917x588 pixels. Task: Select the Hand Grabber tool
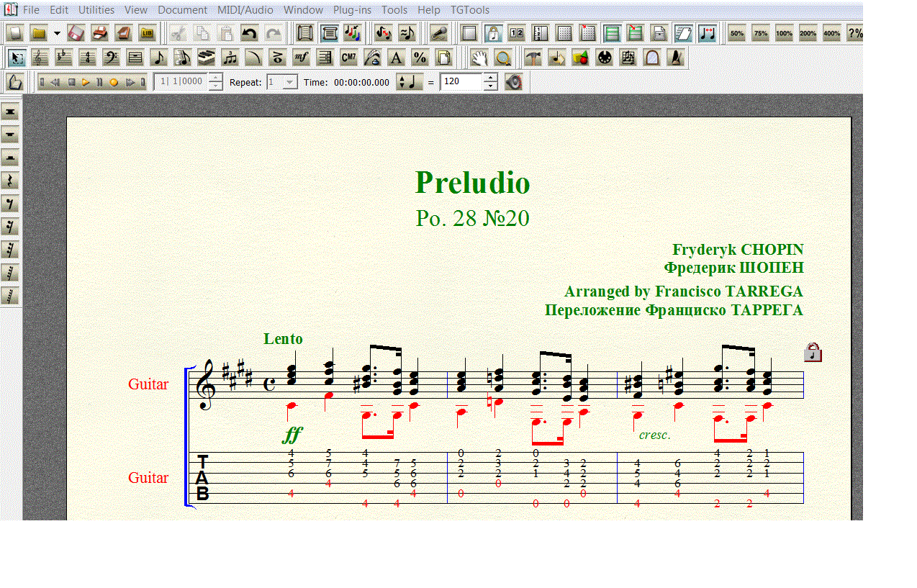479,58
